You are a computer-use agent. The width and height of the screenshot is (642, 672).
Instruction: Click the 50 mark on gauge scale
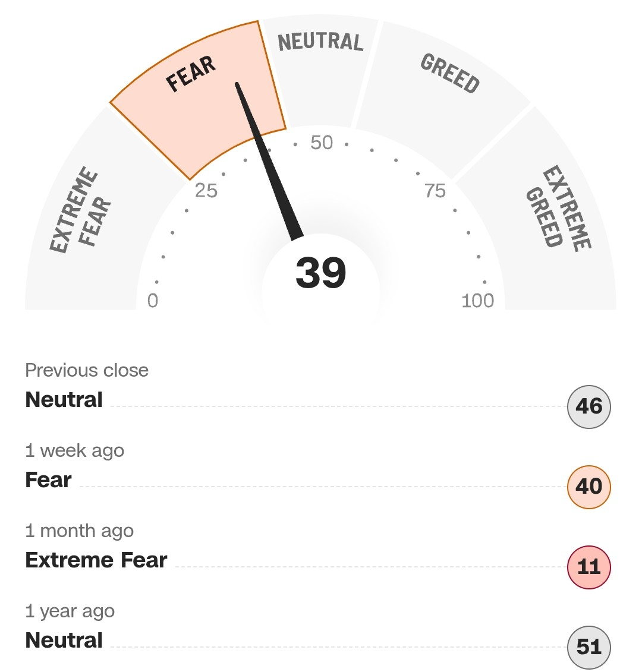322,143
